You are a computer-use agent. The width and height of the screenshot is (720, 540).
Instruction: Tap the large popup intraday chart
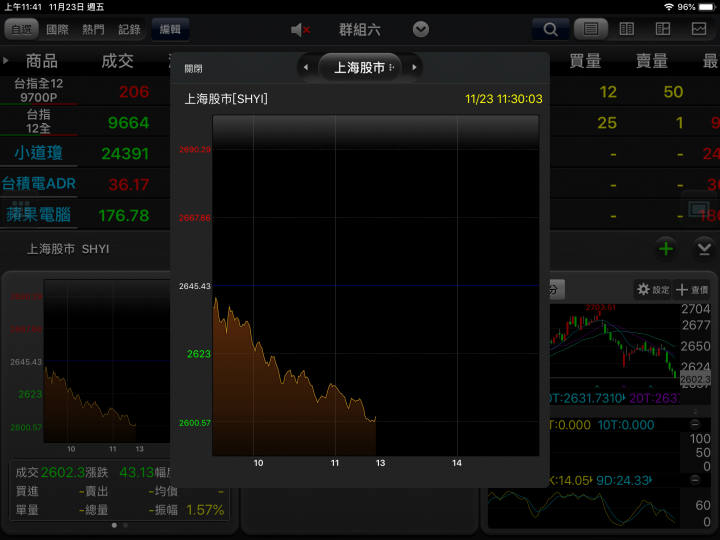point(375,286)
